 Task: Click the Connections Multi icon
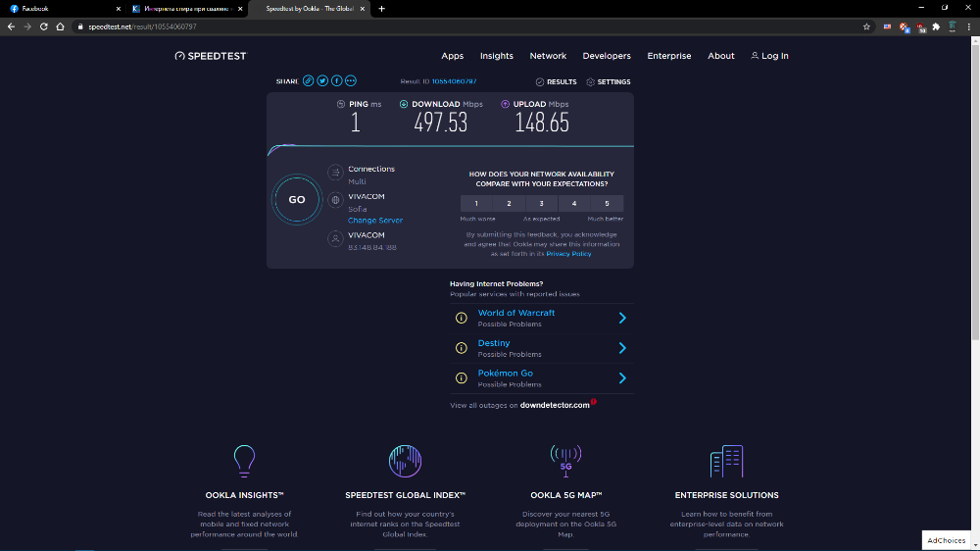(x=335, y=172)
